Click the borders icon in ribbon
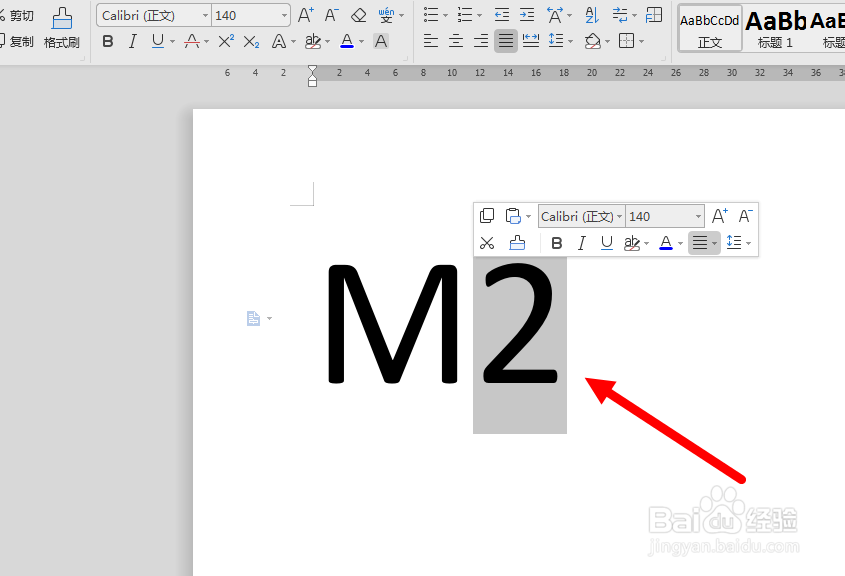845x576 pixels. tap(626, 41)
